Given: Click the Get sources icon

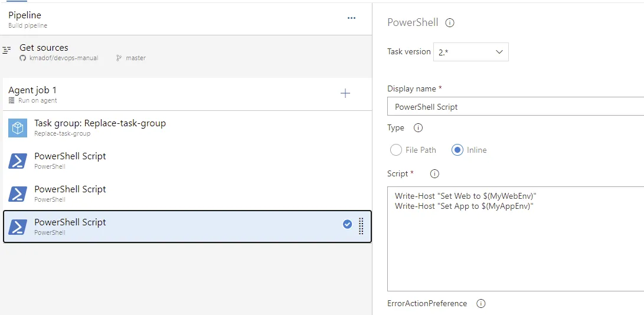Looking at the screenshot, I should 7,51.
